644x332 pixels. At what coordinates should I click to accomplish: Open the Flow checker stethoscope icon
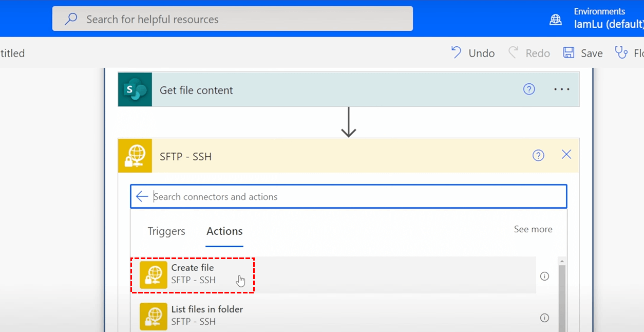[x=621, y=53]
